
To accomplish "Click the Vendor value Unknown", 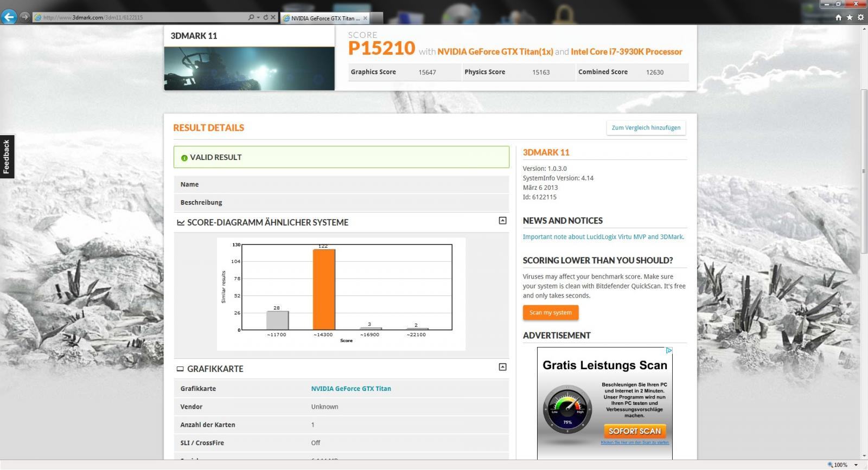I will coord(324,407).
